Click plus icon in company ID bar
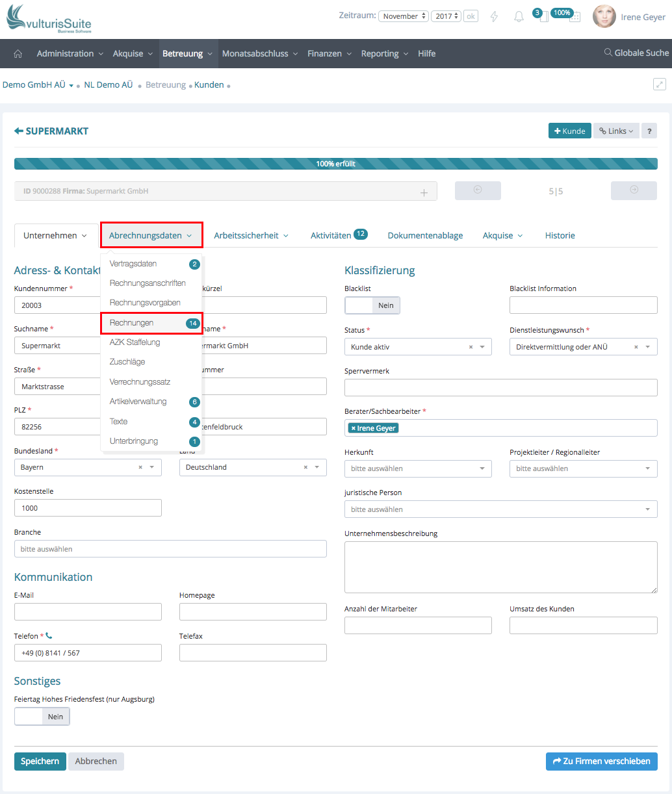Viewport: 672px width, 794px height. pyautogui.click(x=424, y=192)
